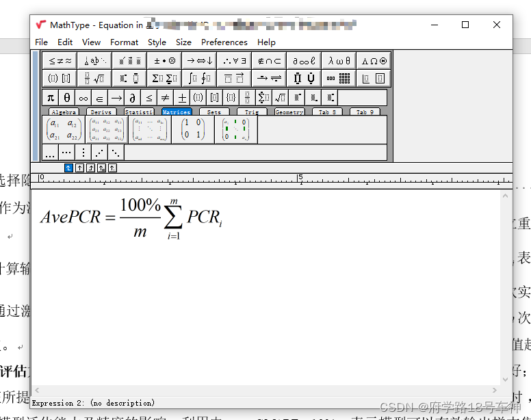This screenshot has width=531, height=420.
Task: Insert upward diagonal ellipsis
Action: click(100, 153)
